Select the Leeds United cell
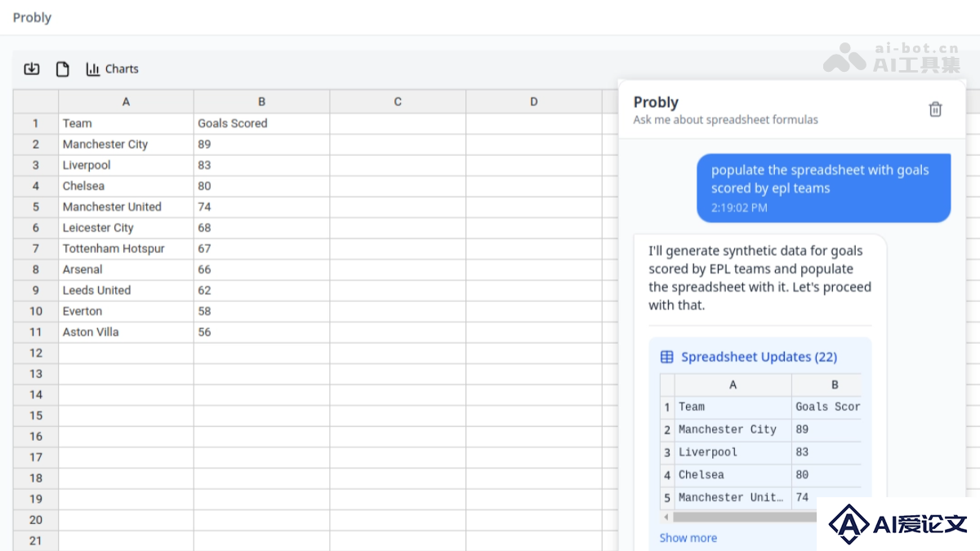The width and height of the screenshot is (980, 551). point(126,290)
